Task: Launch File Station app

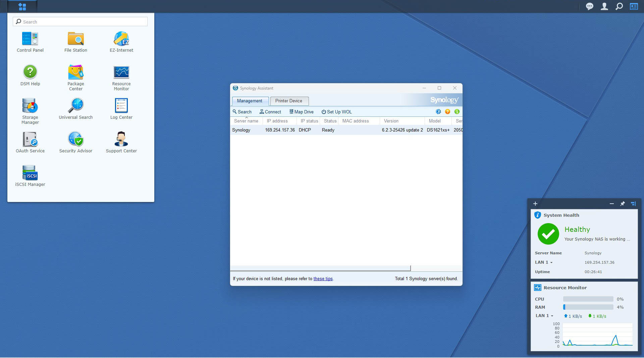Action: (76, 42)
